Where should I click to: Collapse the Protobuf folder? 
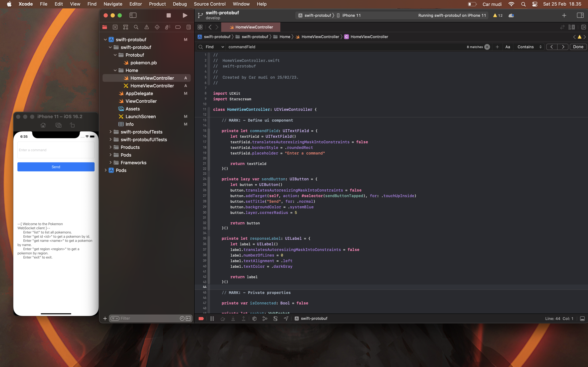115,55
